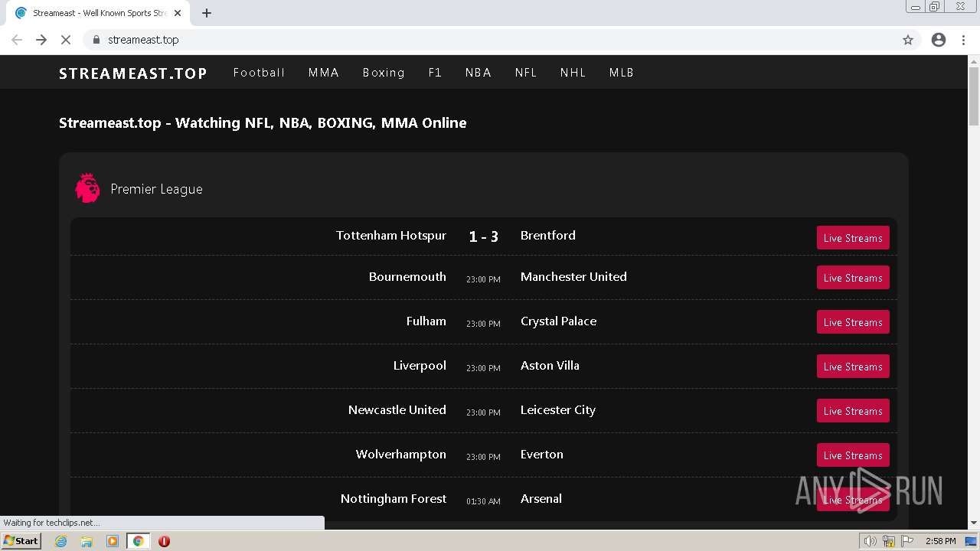Open the MMA menu item

pos(324,73)
